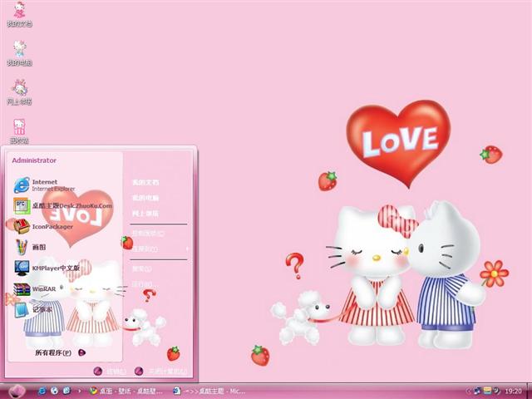532x399 pixels.
Task: Select 网上邻居 in the Start menu right panel
Action: [x=145, y=214]
